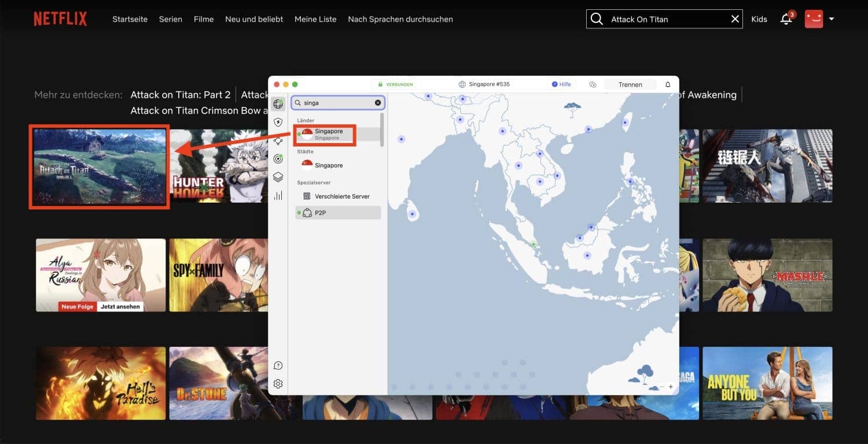Open the Serien menu item
Image resolution: width=868 pixels, height=444 pixels.
(171, 19)
